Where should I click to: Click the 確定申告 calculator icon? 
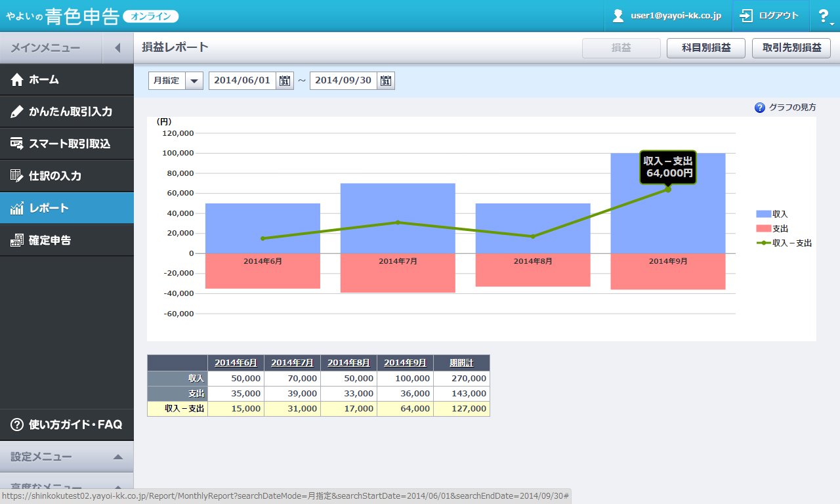point(17,240)
